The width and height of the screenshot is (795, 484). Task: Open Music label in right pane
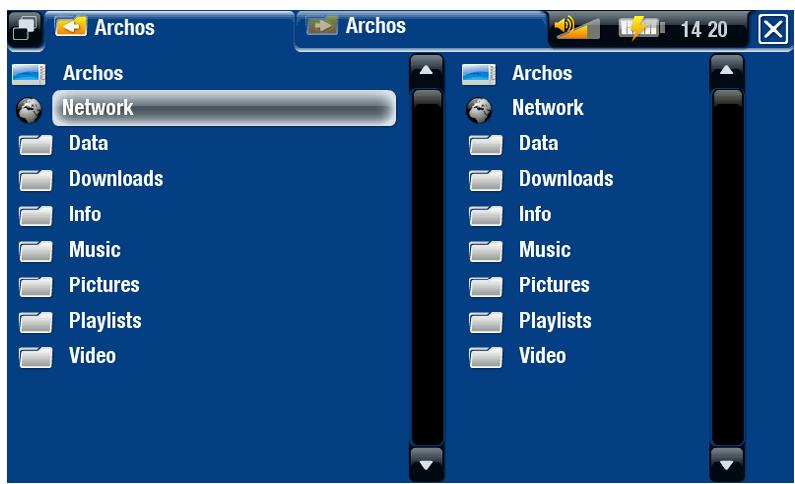click(545, 250)
